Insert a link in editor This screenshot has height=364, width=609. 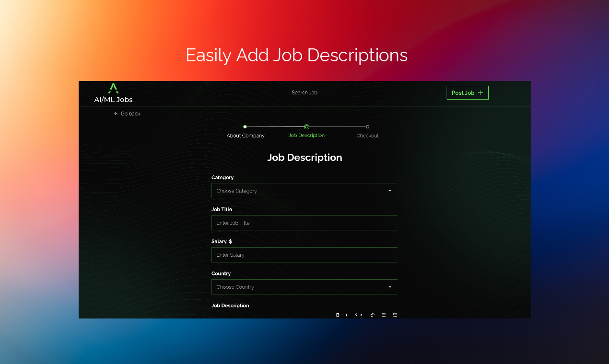pos(372,315)
